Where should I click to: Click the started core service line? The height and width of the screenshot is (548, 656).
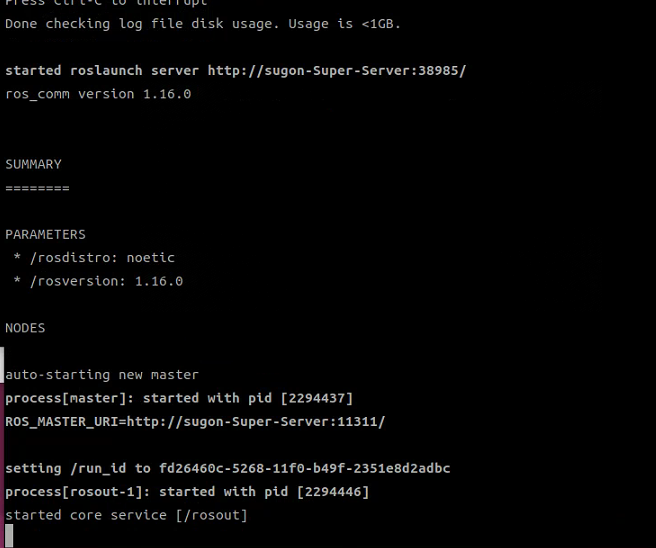click(x=126, y=515)
